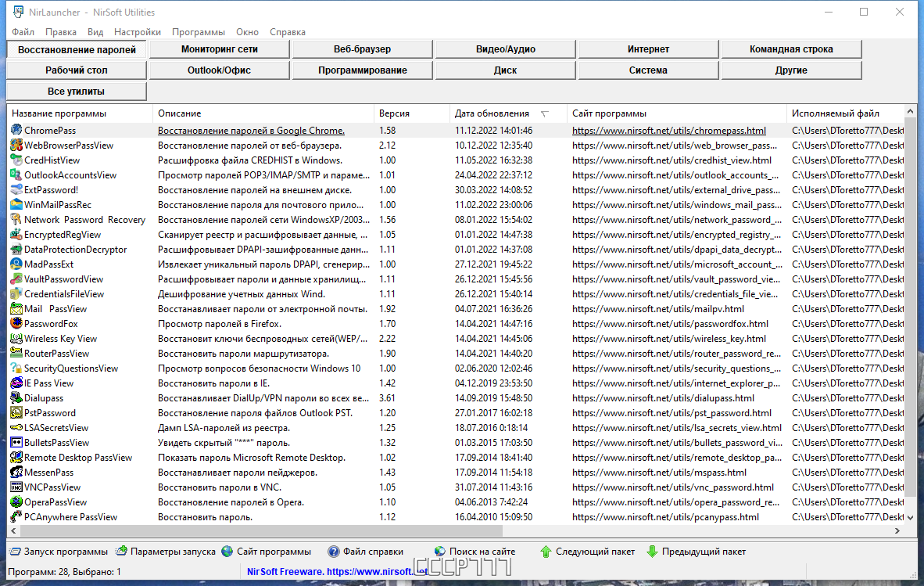Viewport: 924px width, 586px height.
Task: Switch to Все утилиты category
Action: point(76,92)
